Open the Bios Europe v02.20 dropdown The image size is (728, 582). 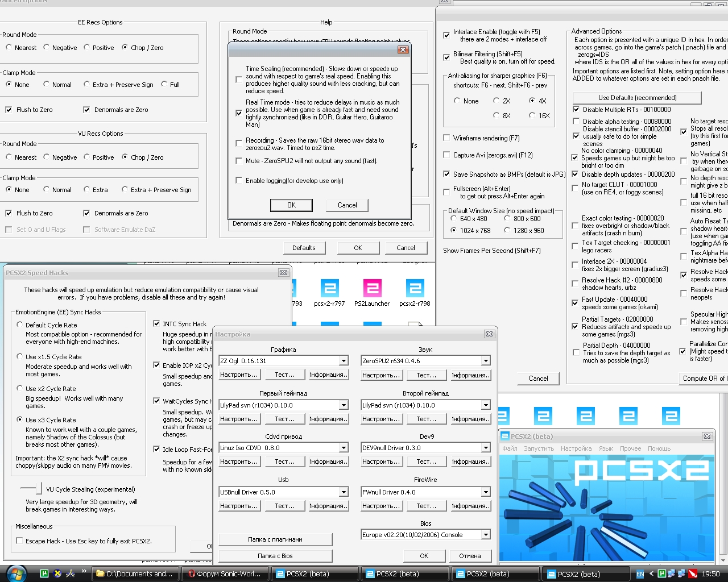click(x=486, y=535)
